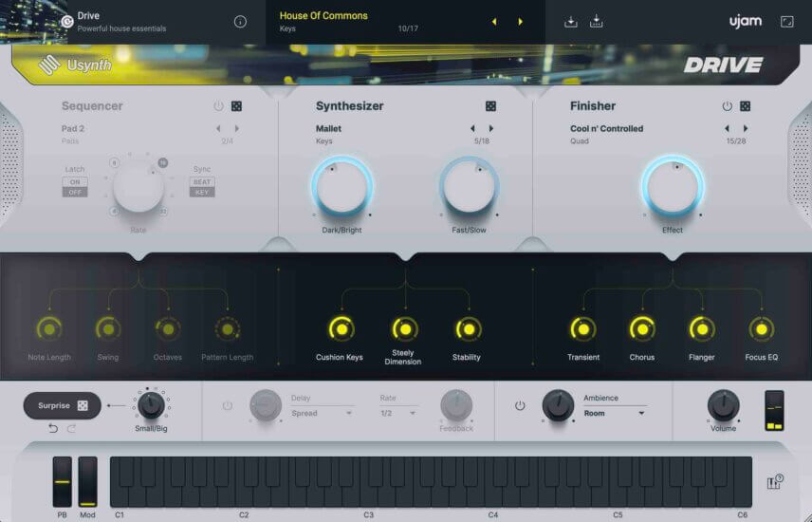Open the keyboard settings icon beside the keys
This screenshot has width=812, height=522.
point(775,482)
